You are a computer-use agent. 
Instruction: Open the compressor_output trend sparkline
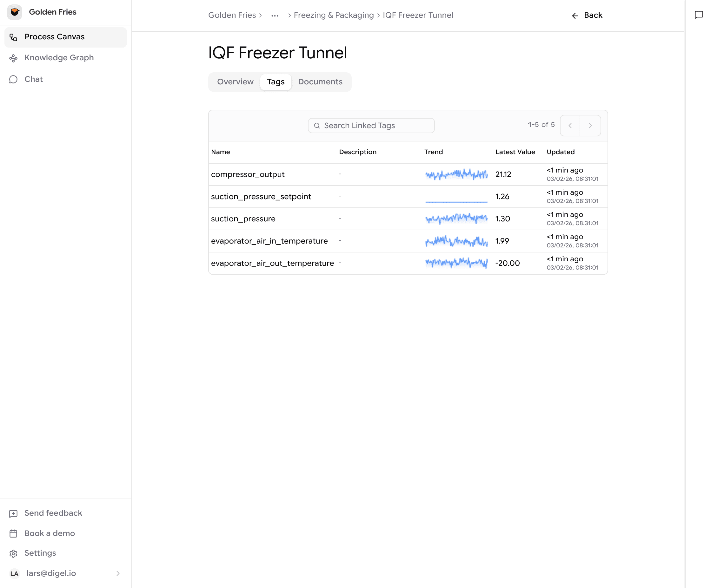[x=456, y=174]
